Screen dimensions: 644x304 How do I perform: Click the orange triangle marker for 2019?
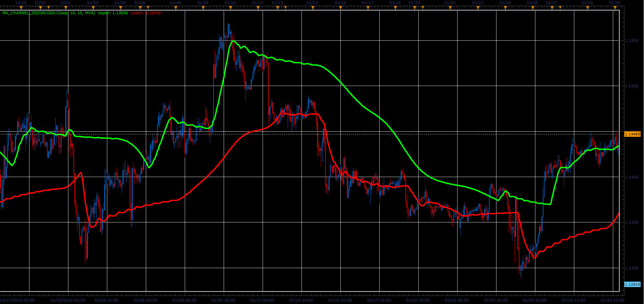tap(66, 7)
